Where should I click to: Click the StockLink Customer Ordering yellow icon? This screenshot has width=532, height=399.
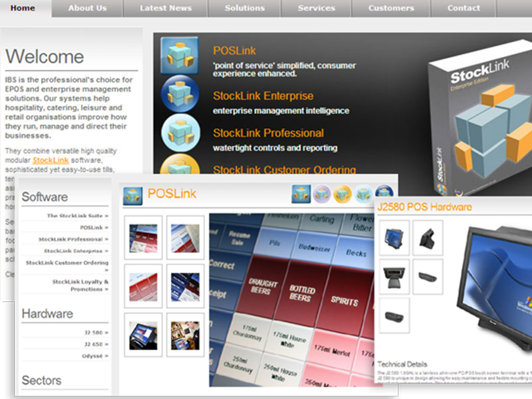tap(180, 165)
